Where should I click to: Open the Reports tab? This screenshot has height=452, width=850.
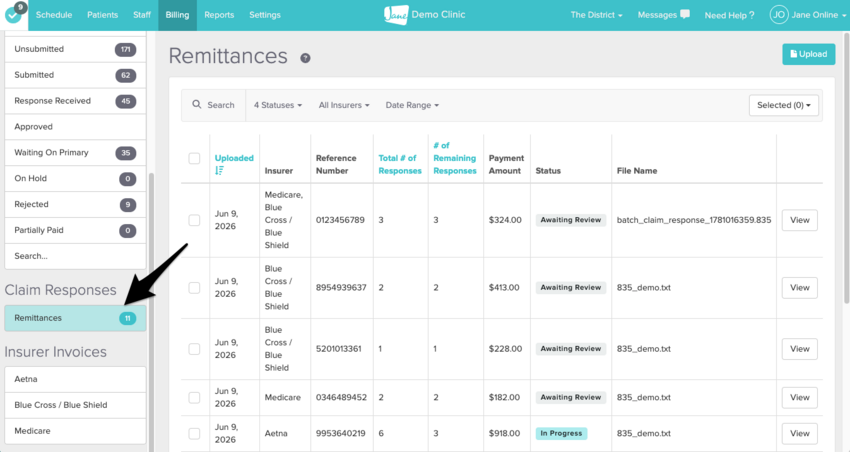pos(219,15)
